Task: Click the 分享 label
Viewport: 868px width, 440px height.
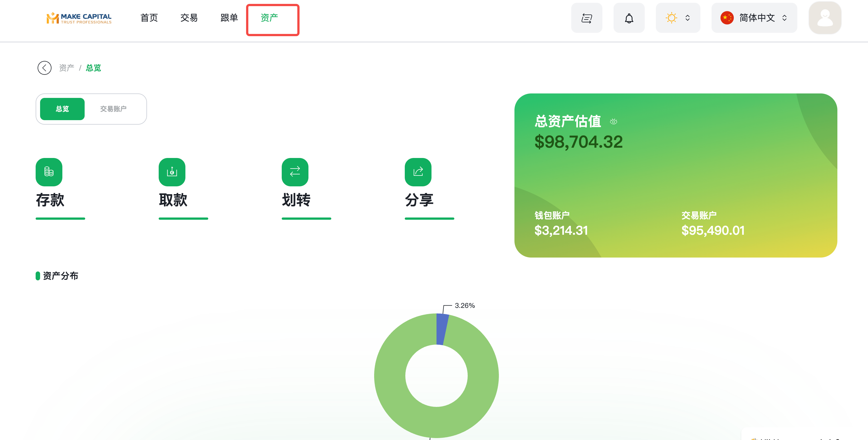Action: coord(419,200)
